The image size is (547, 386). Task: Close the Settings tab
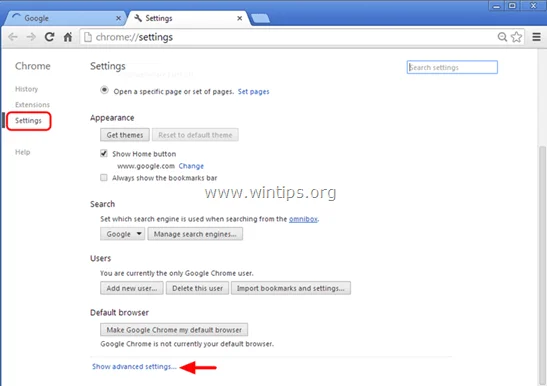240,18
